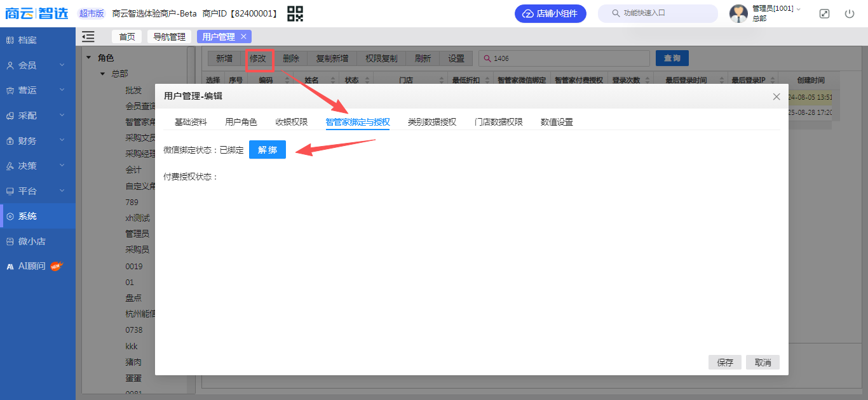This screenshot has width=868, height=400.
Task: Collapse the 总部 tree node
Action: pos(102,74)
